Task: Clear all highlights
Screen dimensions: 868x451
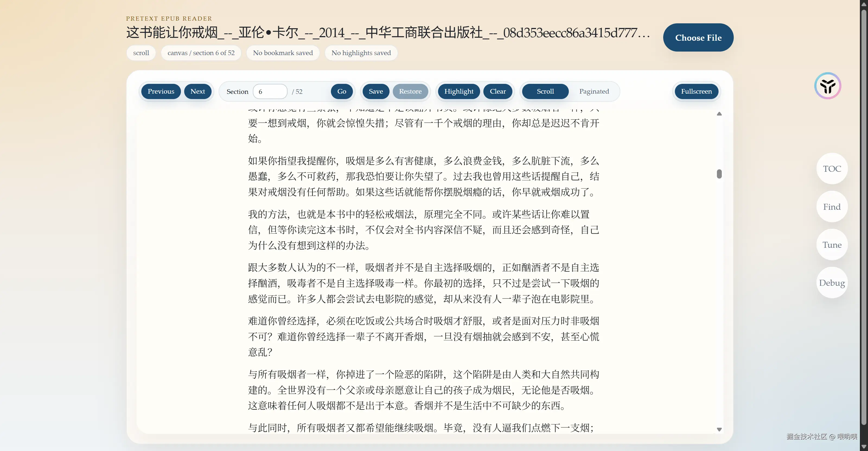Action: 498,91
